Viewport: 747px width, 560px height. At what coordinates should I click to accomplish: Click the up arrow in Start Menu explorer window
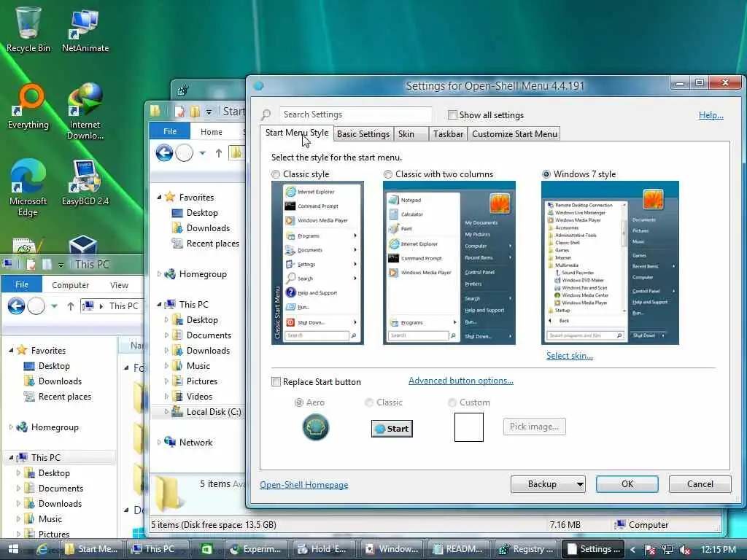[x=219, y=153]
